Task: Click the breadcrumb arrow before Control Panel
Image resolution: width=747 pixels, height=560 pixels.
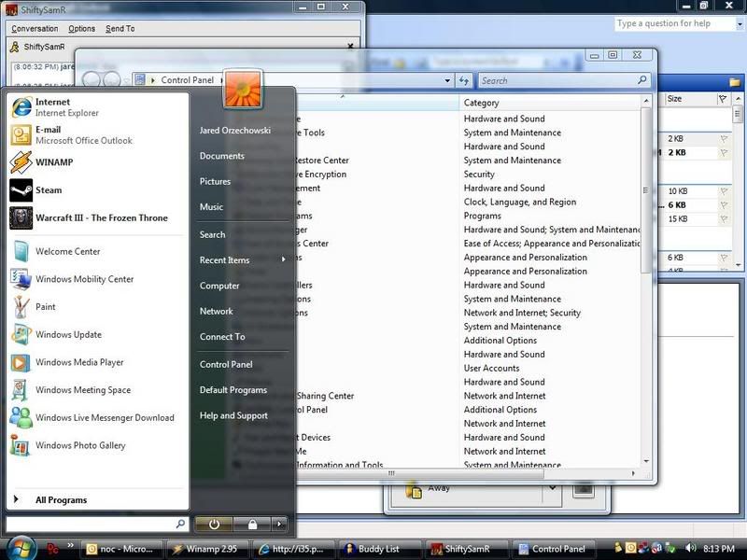Action: [153, 80]
